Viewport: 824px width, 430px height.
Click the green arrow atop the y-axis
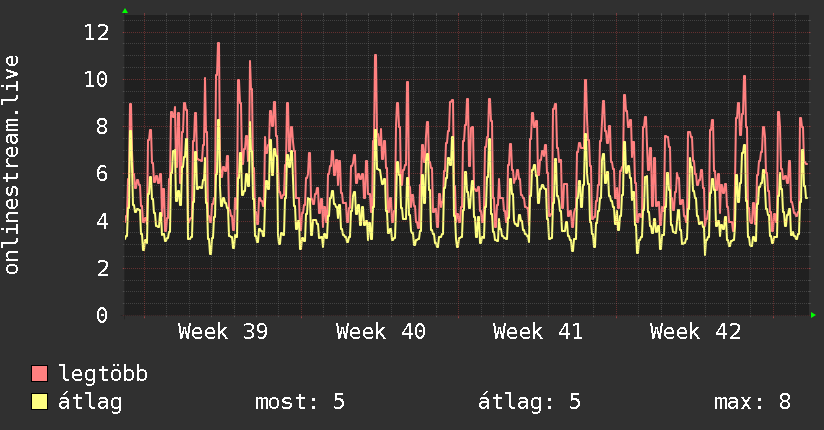pyautogui.click(x=125, y=11)
